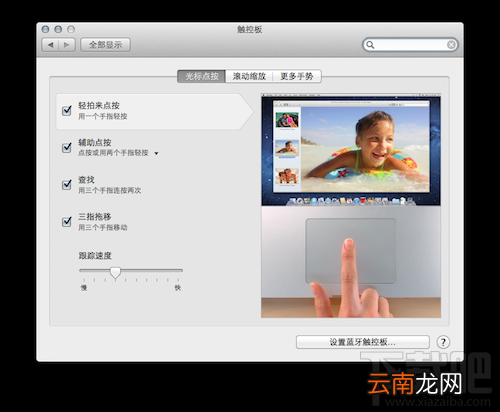Click the 轻拍来点按 label
This screenshot has width=500, height=412.
[x=99, y=105]
